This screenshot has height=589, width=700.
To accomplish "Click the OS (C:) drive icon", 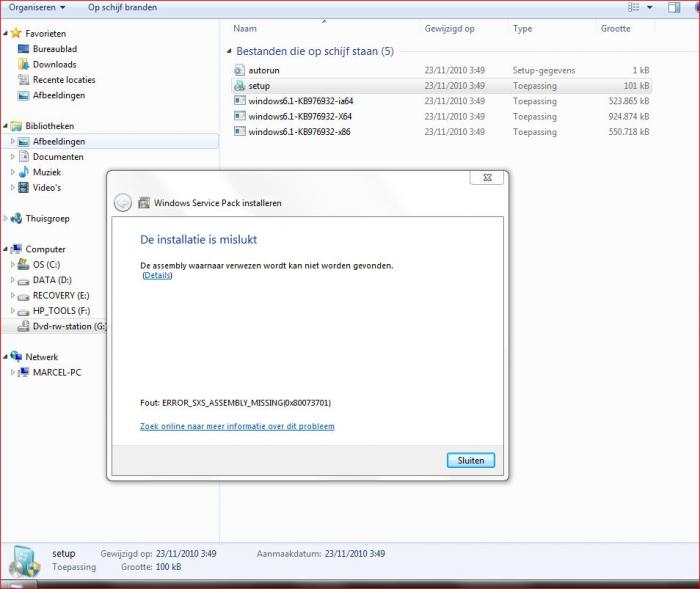I will click(x=24, y=265).
